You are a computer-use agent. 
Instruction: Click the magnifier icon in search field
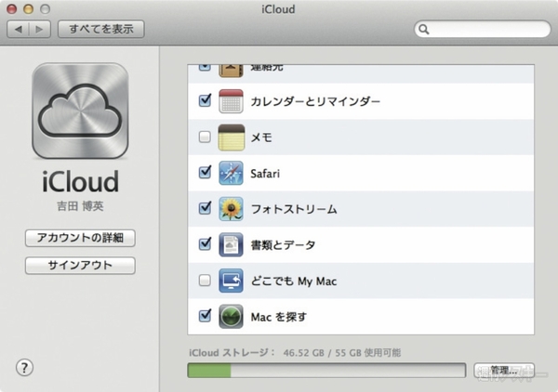[423, 29]
